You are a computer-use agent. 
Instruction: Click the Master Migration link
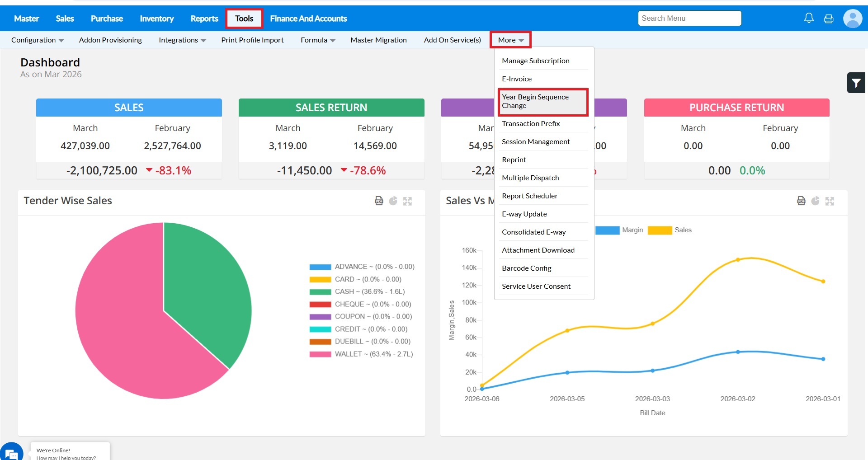[x=378, y=40]
